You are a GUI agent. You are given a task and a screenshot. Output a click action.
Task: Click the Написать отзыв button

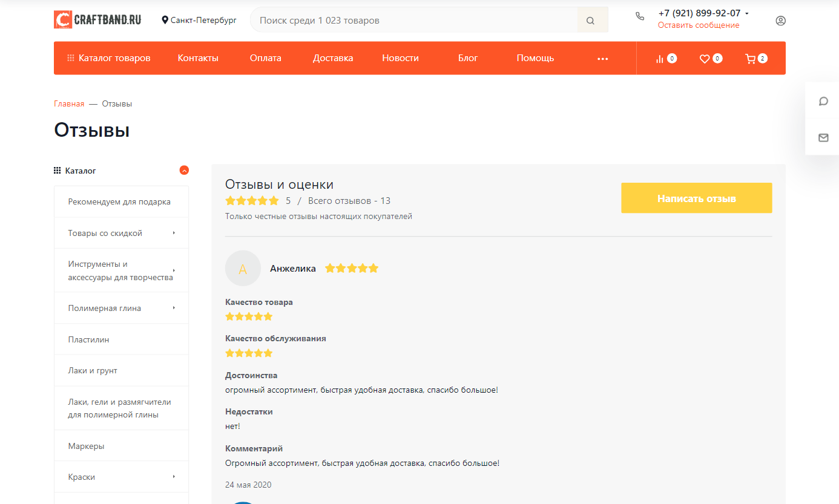coord(697,198)
